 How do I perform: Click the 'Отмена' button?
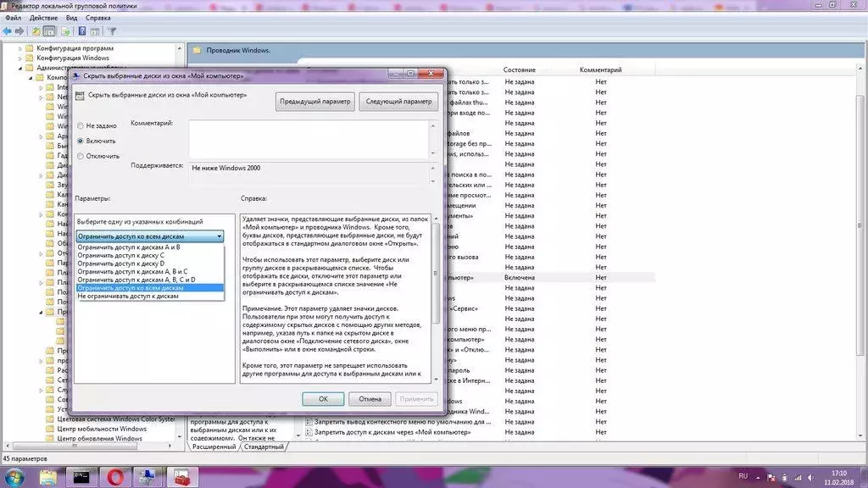click(370, 399)
